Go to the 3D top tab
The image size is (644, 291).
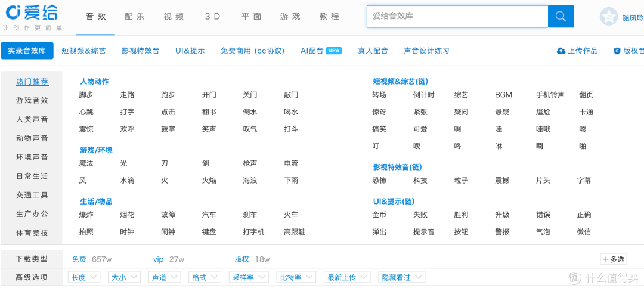click(x=213, y=17)
